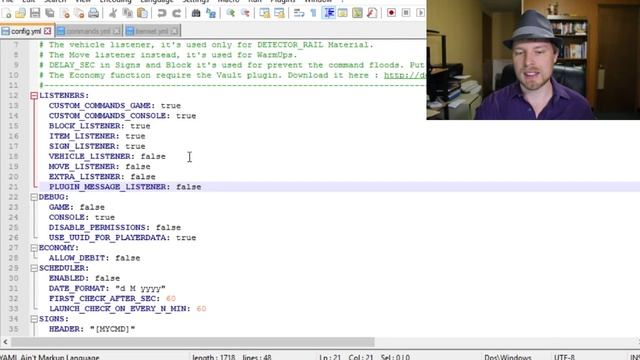This screenshot has width=640, height=360.
Task: Open the Document Map toolbar icon
Action: pos(357,13)
